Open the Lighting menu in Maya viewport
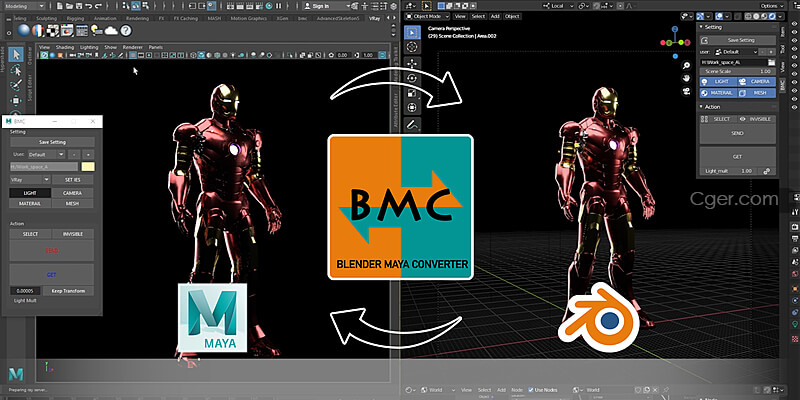 click(89, 47)
